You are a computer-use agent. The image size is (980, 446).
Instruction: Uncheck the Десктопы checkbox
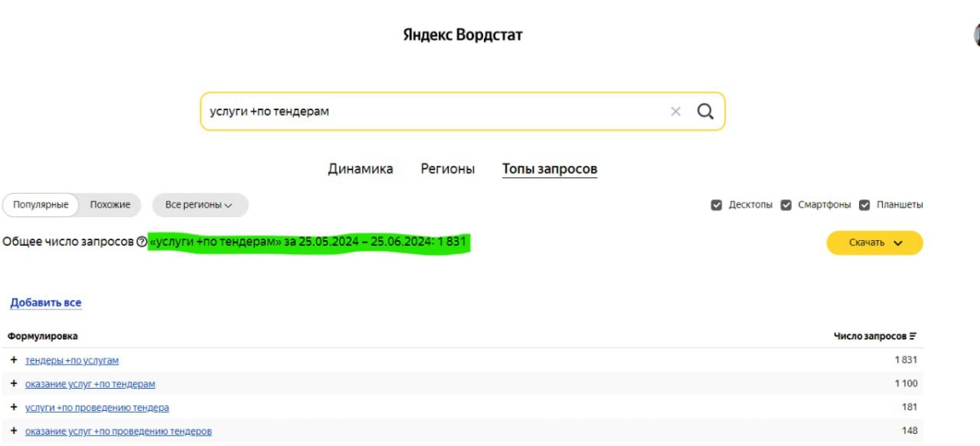coord(716,205)
